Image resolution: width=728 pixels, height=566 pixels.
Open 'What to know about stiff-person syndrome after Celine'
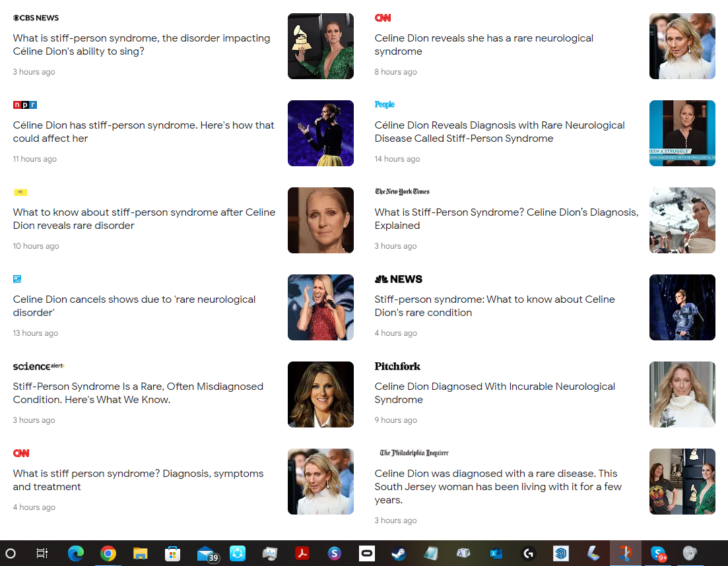pos(144,218)
